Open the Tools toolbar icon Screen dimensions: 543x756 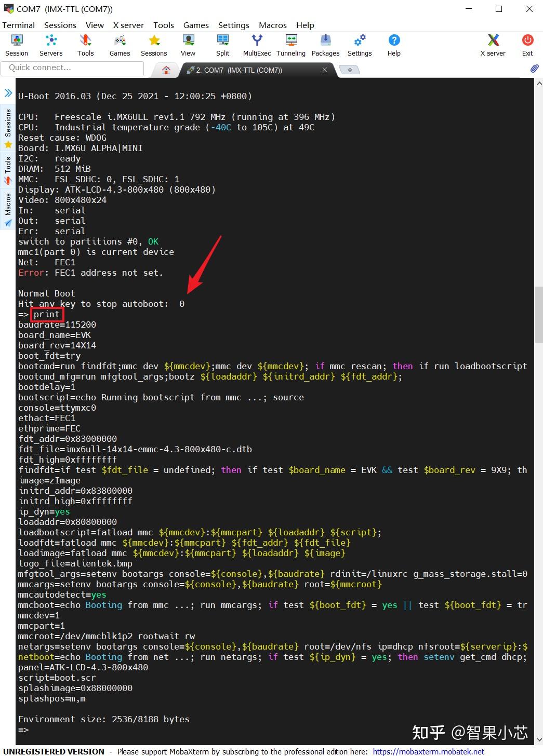pos(85,45)
